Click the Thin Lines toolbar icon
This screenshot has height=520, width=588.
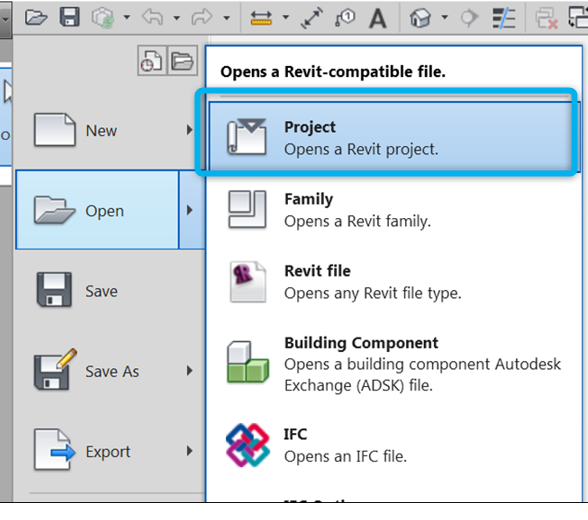[504, 18]
